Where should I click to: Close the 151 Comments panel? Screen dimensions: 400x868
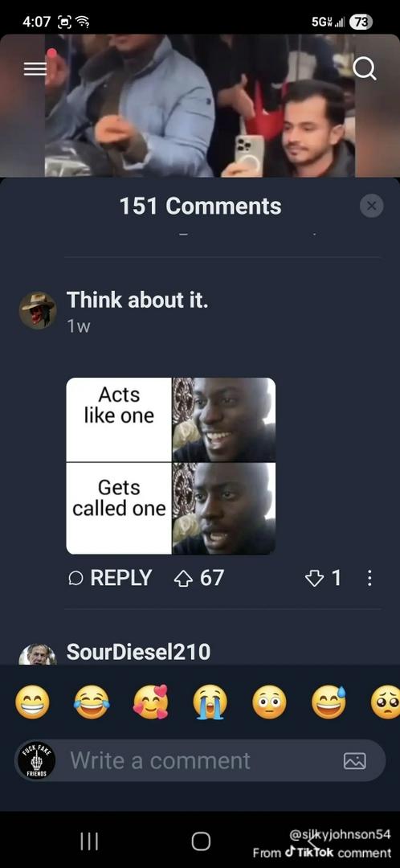point(371,206)
